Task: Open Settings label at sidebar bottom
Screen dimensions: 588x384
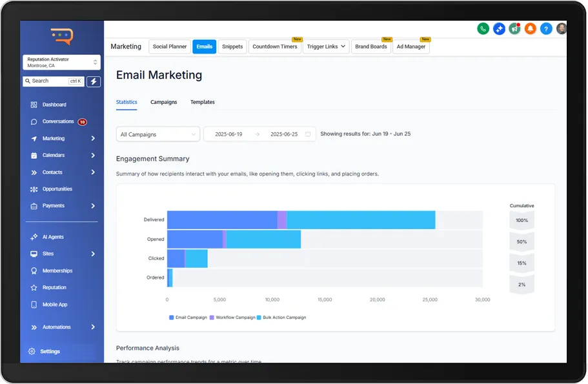Action: tap(50, 351)
